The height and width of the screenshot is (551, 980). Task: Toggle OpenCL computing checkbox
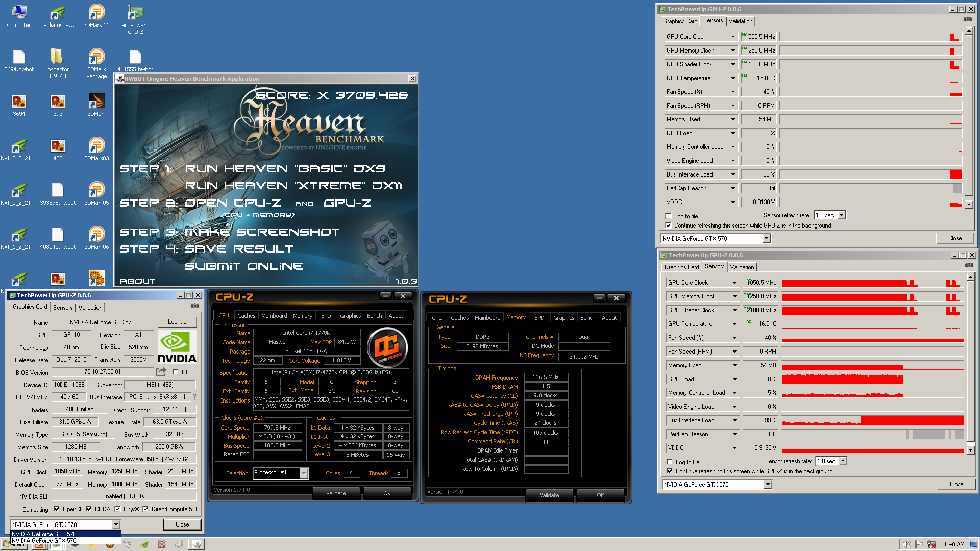point(57,509)
